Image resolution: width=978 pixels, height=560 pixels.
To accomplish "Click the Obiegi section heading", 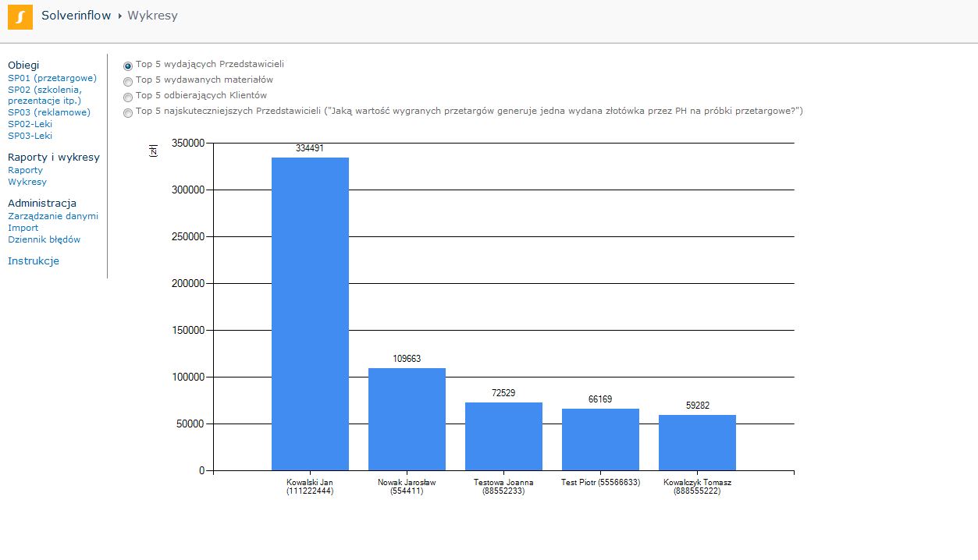I will (23, 66).
